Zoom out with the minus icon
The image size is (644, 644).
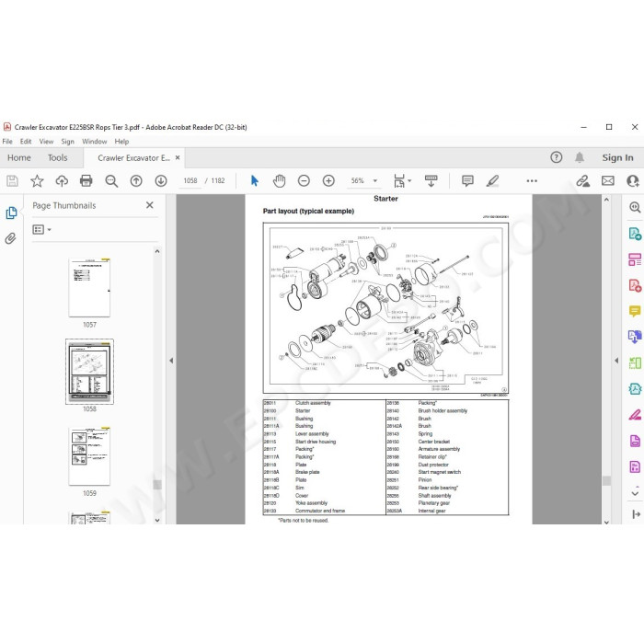(x=304, y=180)
